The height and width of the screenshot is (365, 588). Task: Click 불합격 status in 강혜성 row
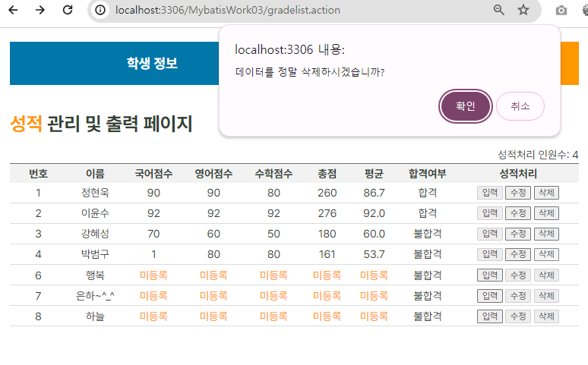pos(428,234)
